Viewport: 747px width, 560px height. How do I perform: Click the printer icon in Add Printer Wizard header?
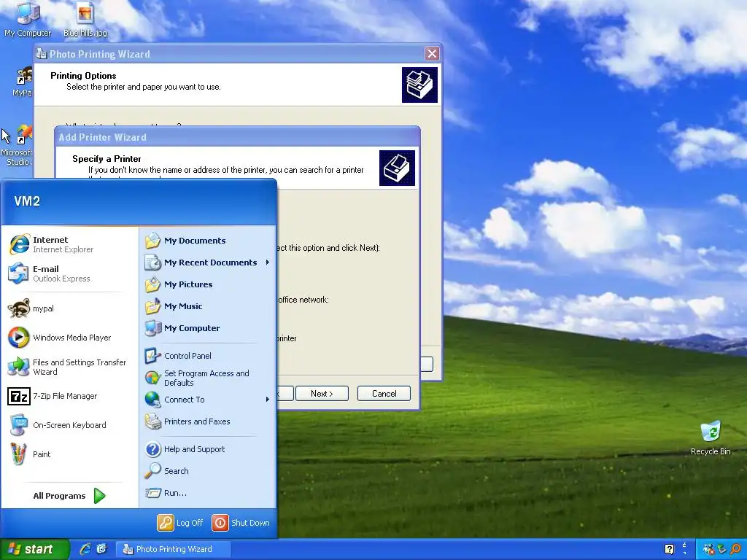(x=397, y=168)
